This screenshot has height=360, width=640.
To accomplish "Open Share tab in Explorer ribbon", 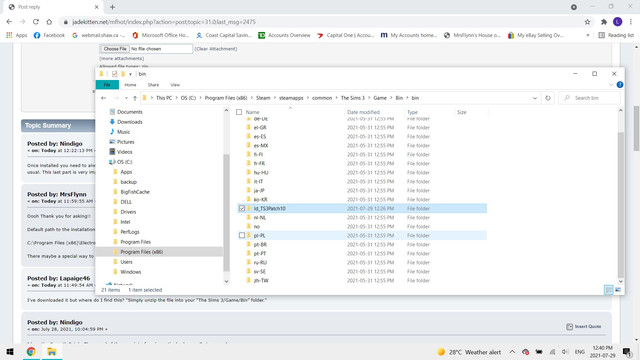I will click(x=153, y=84).
